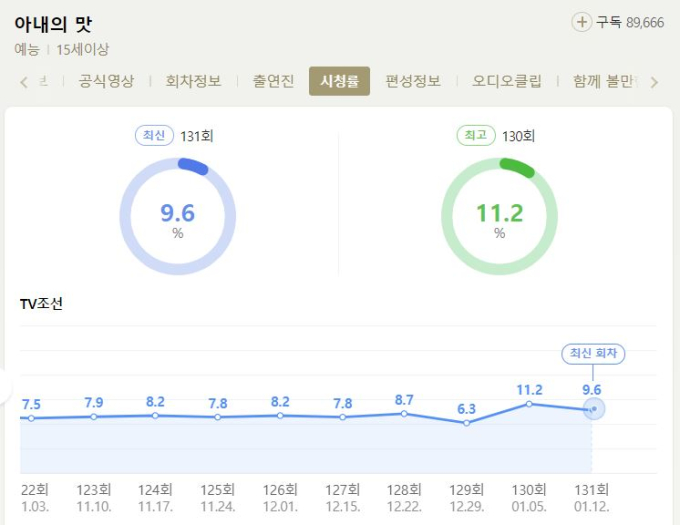The width and height of the screenshot is (680, 525).
Task: Click the 예능 genre label
Action: [27, 49]
